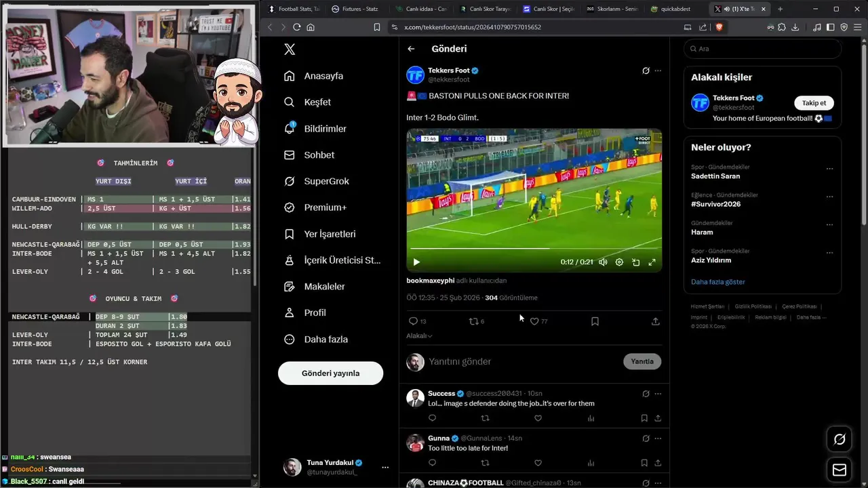The image size is (868, 488).
Task: Click the Yanıtla button
Action: [x=642, y=361]
